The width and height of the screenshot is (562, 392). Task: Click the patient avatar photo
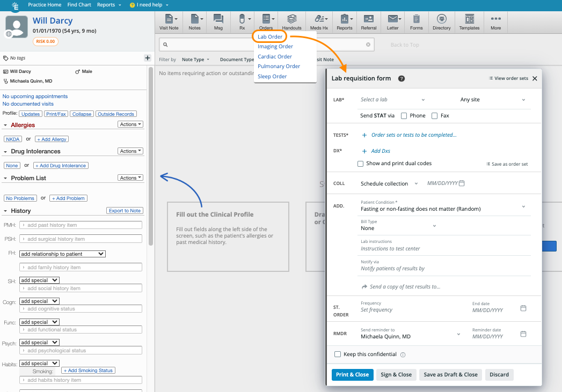(17, 27)
